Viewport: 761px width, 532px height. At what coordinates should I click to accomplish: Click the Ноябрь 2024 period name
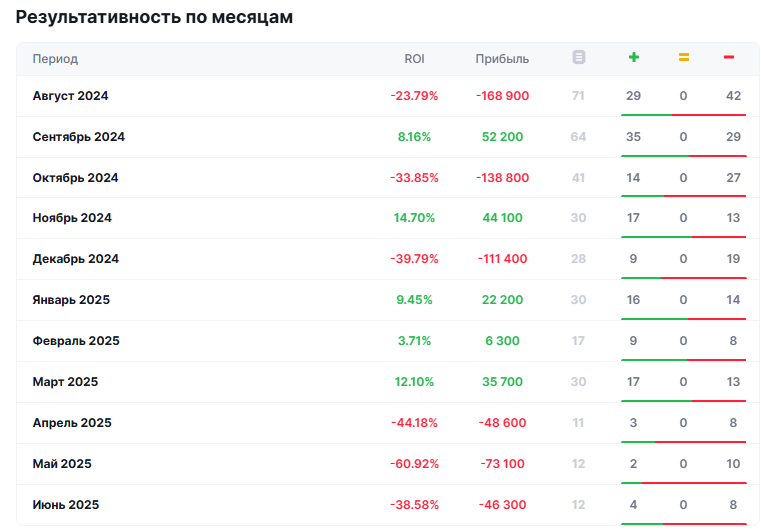72,218
